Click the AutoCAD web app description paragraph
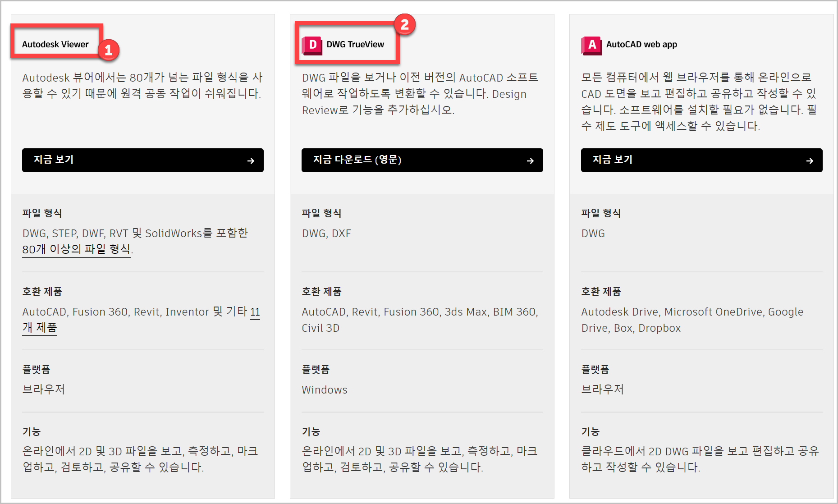This screenshot has width=838, height=504. [x=699, y=101]
